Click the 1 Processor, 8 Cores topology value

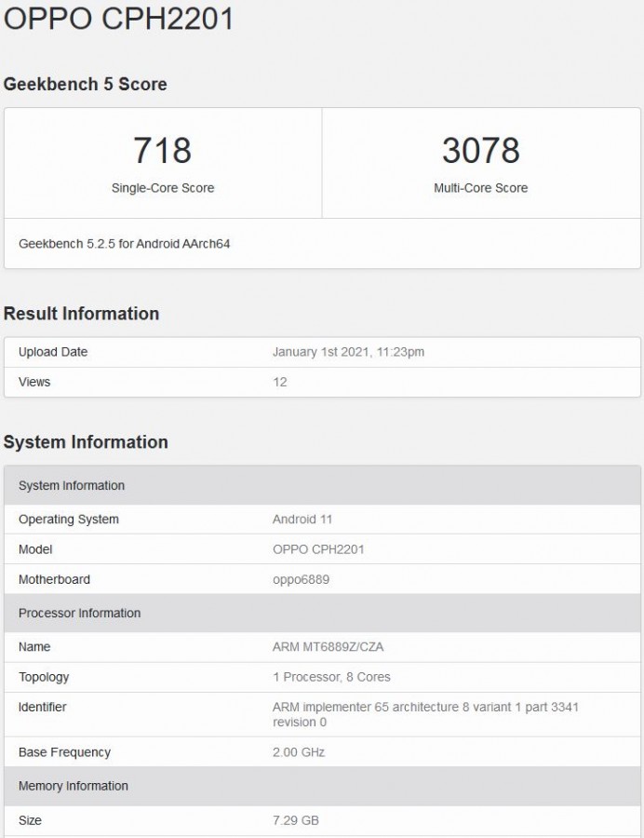point(331,677)
